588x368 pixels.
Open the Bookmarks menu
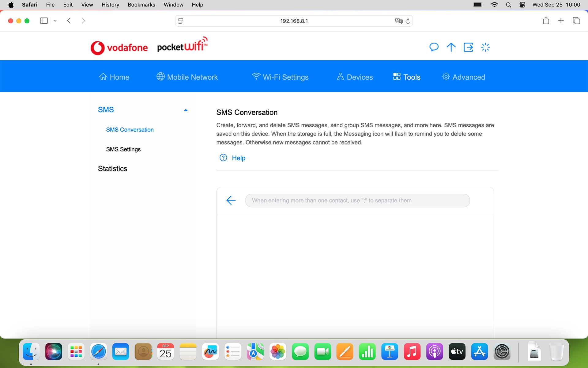click(141, 5)
